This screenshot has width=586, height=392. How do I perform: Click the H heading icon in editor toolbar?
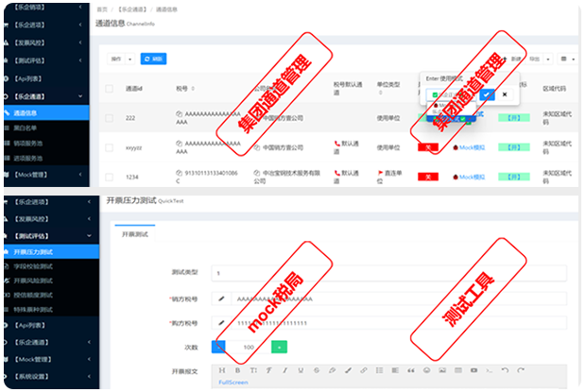(223, 369)
